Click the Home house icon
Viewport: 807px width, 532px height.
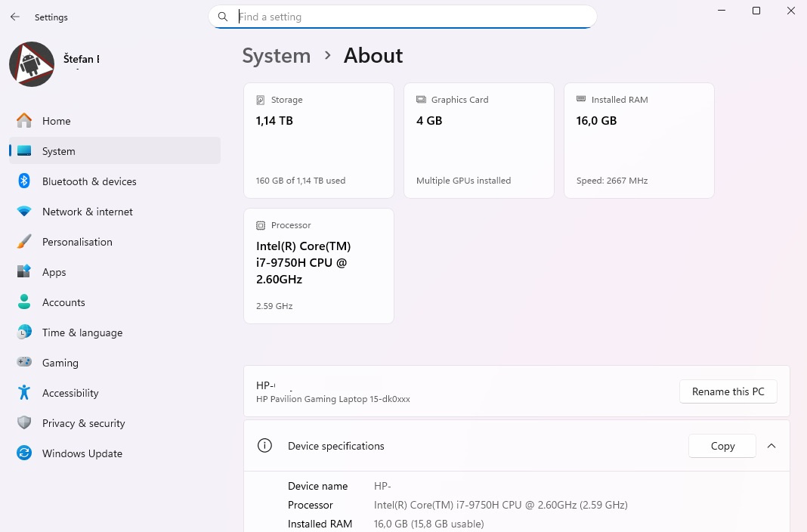click(24, 120)
